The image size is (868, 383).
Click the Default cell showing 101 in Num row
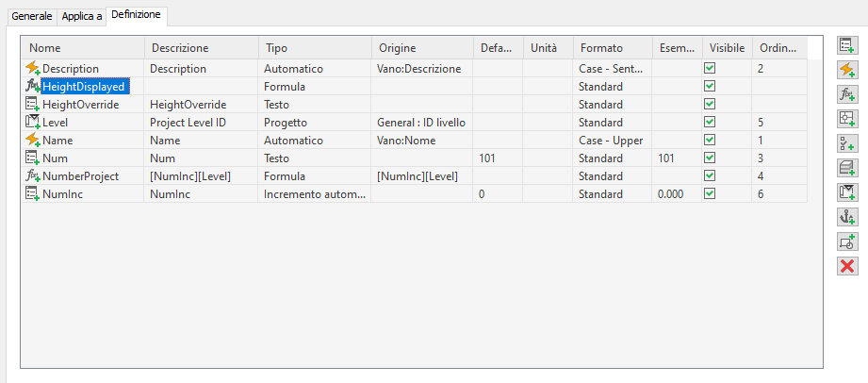click(x=496, y=158)
